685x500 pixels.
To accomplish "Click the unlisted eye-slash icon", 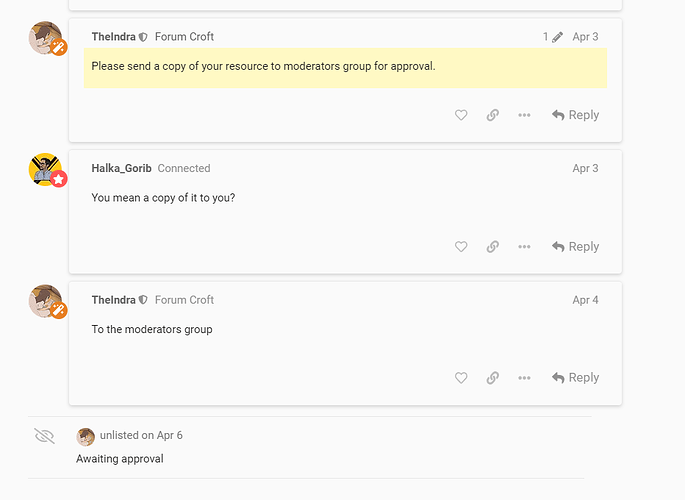I will point(44,436).
